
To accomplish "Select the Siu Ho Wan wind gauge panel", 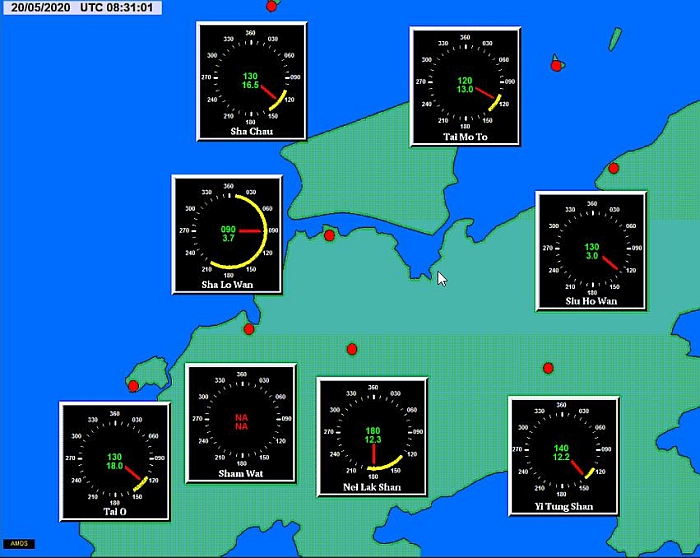I will pyautogui.click(x=591, y=251).
